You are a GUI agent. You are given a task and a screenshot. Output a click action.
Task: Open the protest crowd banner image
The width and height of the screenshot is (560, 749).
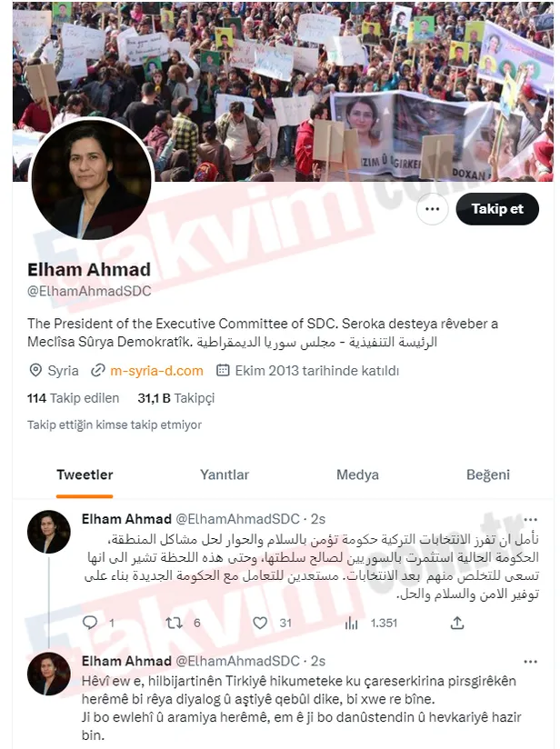(283, 92)
